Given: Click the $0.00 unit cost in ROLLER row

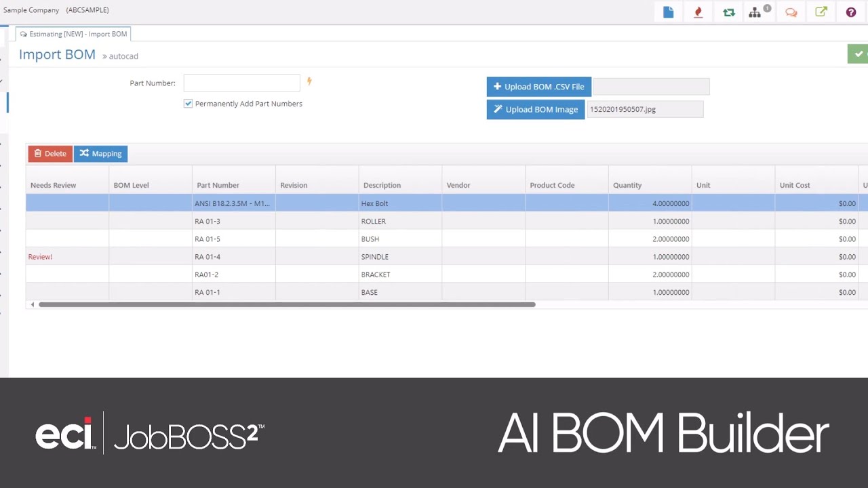Looking at the screenshot, I should tap(816, 221).
